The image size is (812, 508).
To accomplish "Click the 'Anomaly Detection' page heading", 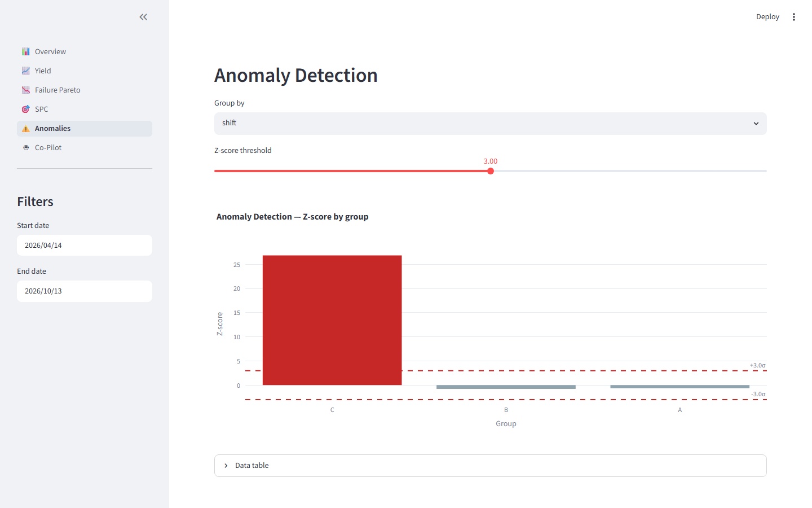I will (x=296, y=75).
